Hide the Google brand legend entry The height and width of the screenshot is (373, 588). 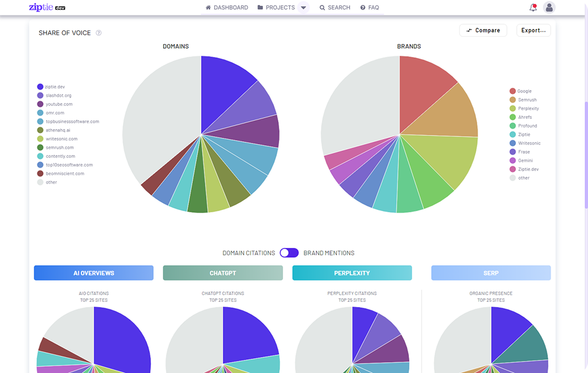click(524, 91)
